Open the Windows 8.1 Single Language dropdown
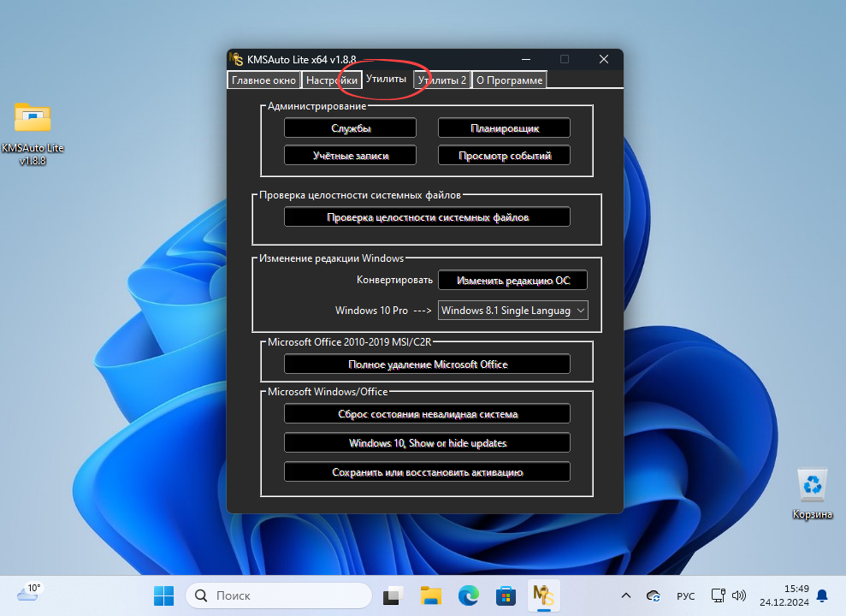This screenshot has width=846, height=616. pos(512,310)
